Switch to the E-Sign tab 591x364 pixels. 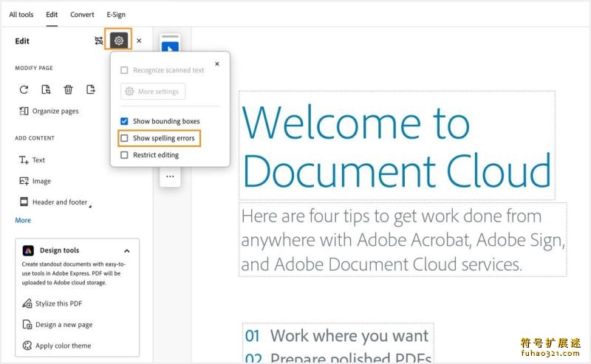(x=116, y=15)
